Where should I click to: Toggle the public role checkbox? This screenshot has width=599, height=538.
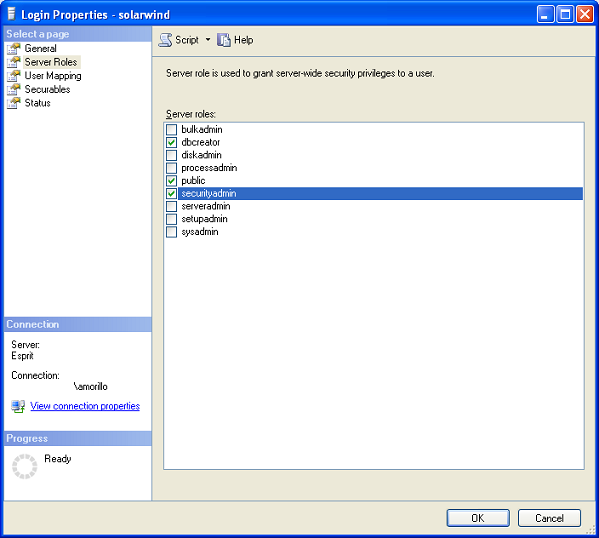(172, 181)
